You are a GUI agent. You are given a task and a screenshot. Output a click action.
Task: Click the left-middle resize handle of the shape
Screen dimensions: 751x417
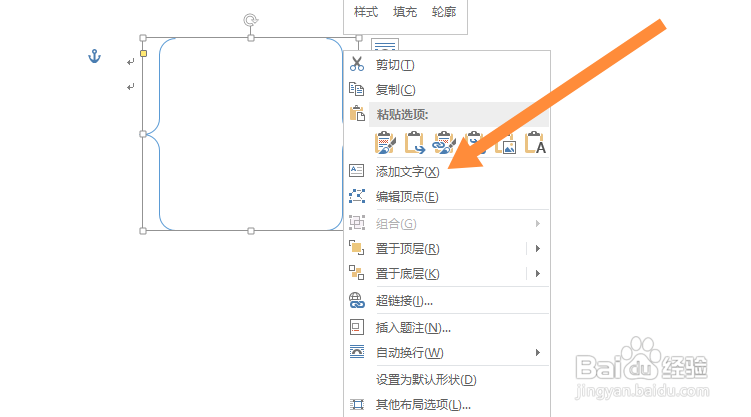pyautogui.click(x=143, y=134)
